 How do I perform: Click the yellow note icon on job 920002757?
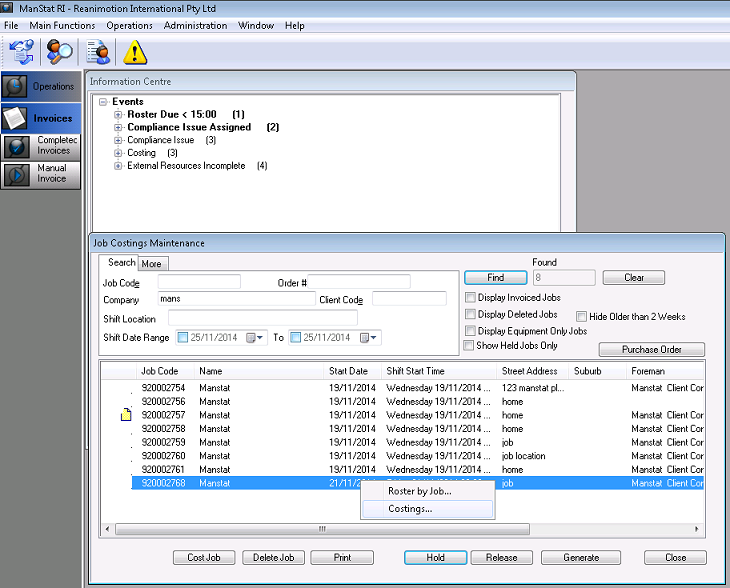[126, 414]
